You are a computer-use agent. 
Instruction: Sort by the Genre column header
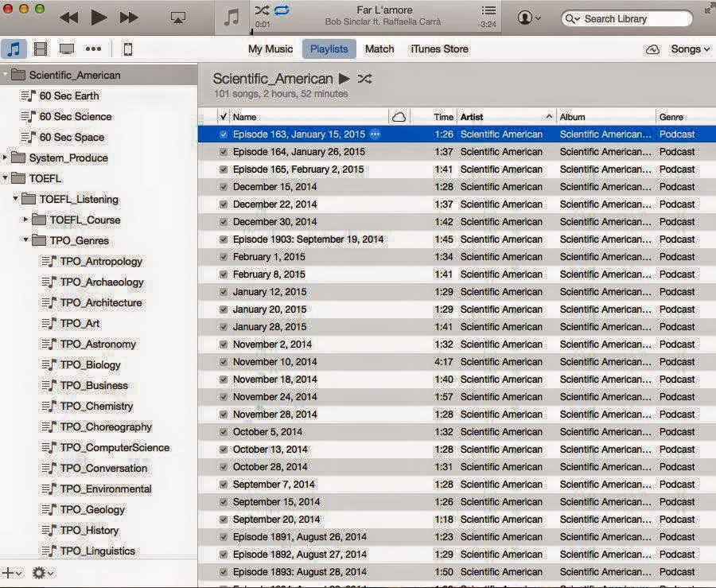(x=671, y=117)
